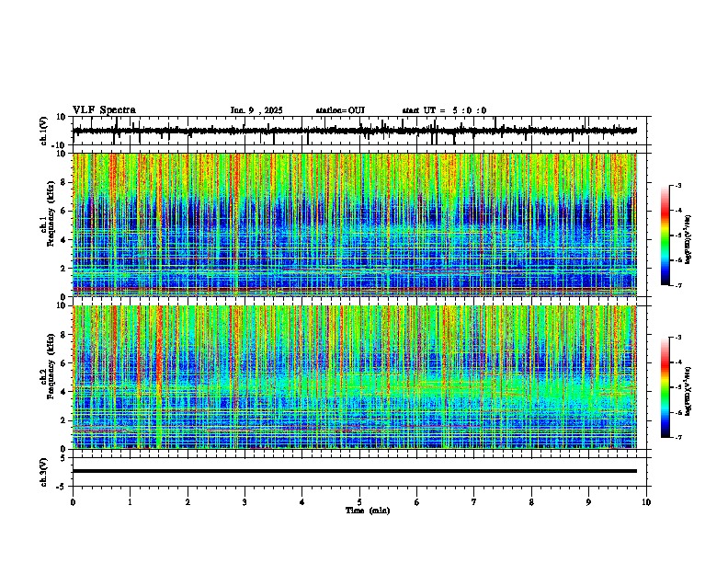
Task: Click the "Time (min)" axis label
Action: tap(368, 511)
